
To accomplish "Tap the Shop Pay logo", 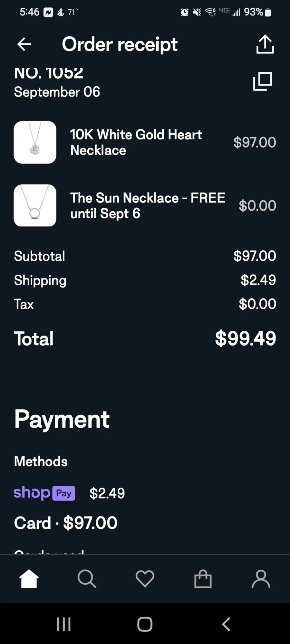I will click(44, 493).
